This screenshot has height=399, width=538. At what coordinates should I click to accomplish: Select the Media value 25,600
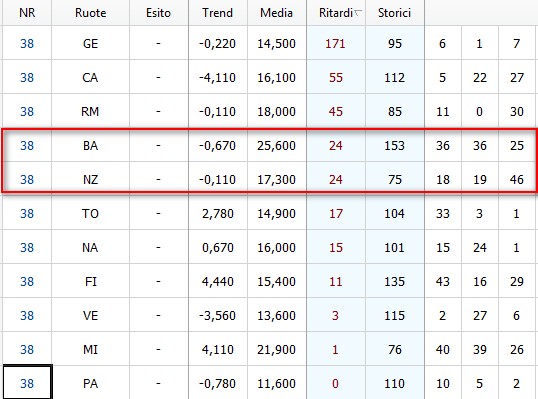(277, 145)
